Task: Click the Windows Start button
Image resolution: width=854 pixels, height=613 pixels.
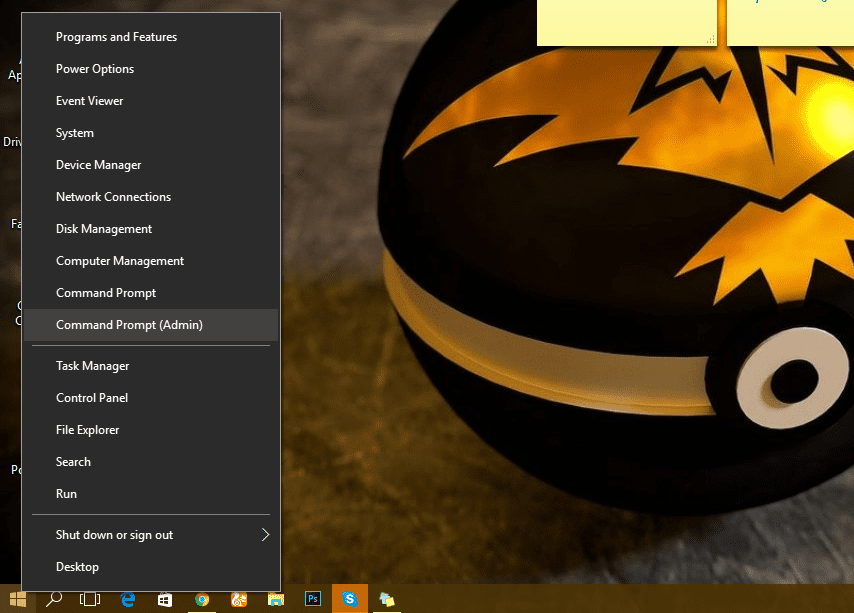Action: coord(18,599)
